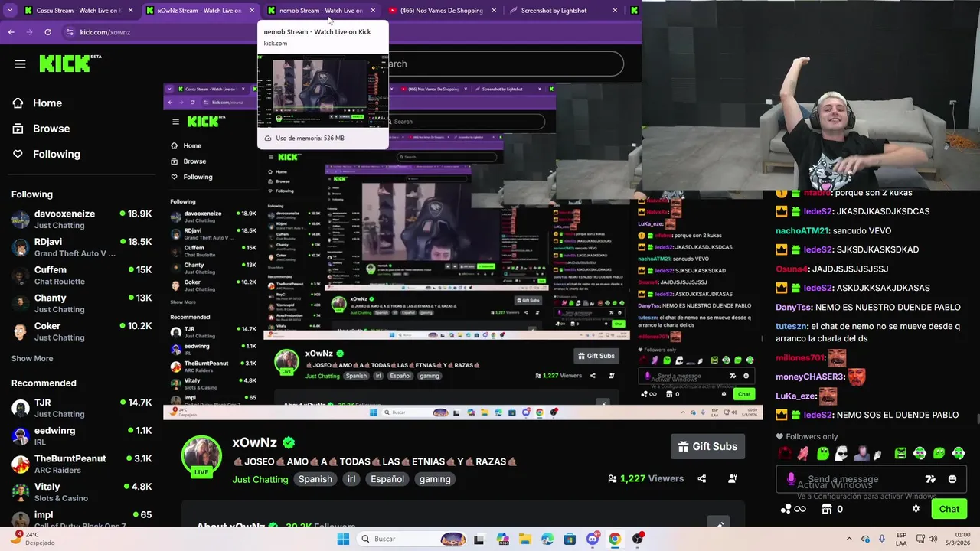The width and height of the screenshot is (980, 551).
Task: Click the Gift Subs button
Action: point(708,446)
